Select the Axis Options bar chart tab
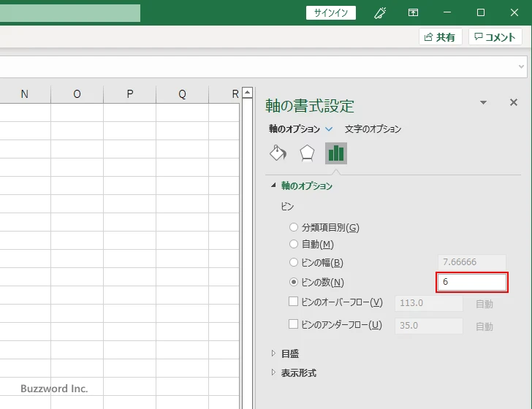Image resolution: width=532 pixels, height=409 pixels. (336, 153)
